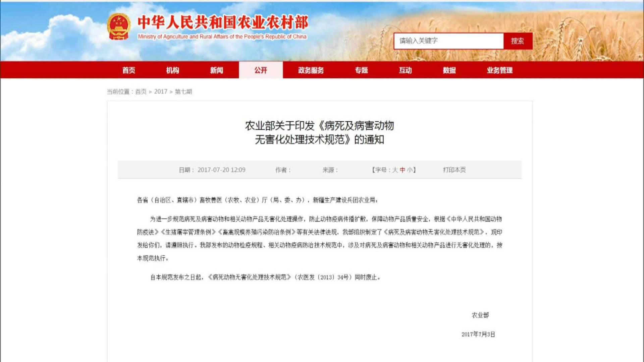
Task: Click the red 搜索 search button
Action: pos(518,41)
